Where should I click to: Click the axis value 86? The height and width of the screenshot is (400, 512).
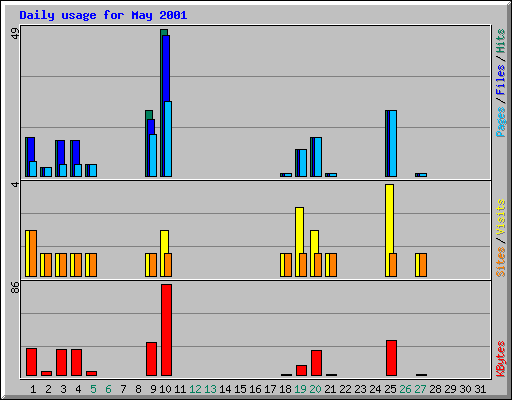[x=15, y=287]
